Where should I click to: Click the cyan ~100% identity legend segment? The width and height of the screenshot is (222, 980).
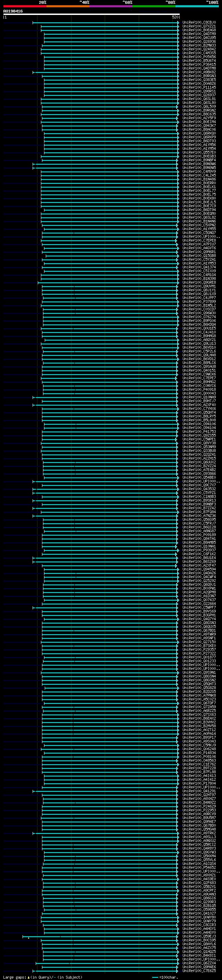coord(197,6)
